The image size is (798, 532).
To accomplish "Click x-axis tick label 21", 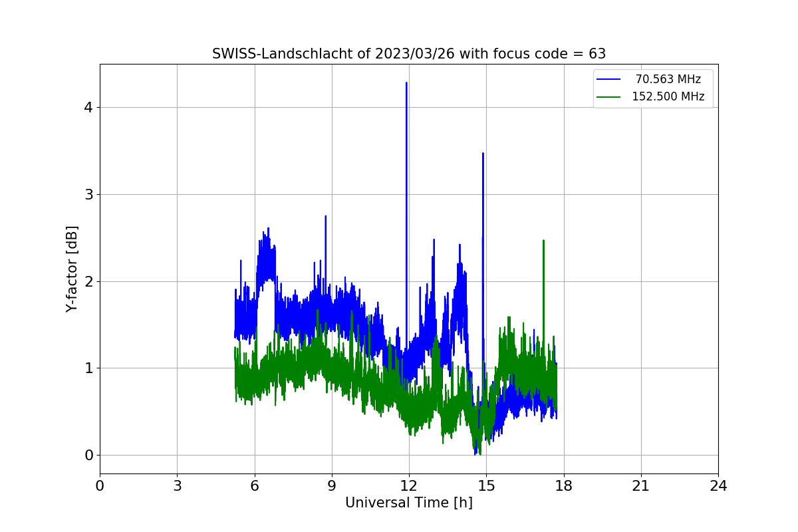I will (641, 486).
